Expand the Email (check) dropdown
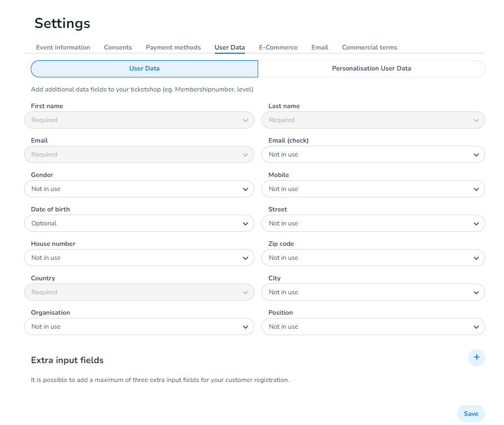This screenshot has height=425, width=504. (373, 154)
